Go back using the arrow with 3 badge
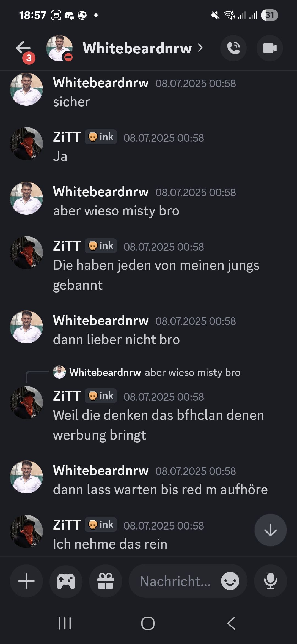 coord(24,50)
